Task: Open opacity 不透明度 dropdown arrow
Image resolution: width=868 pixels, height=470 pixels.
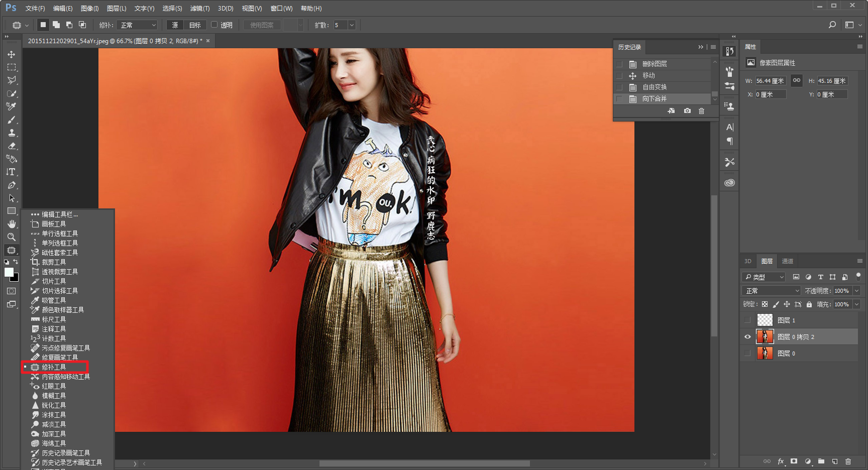Action: pos(856,291)
